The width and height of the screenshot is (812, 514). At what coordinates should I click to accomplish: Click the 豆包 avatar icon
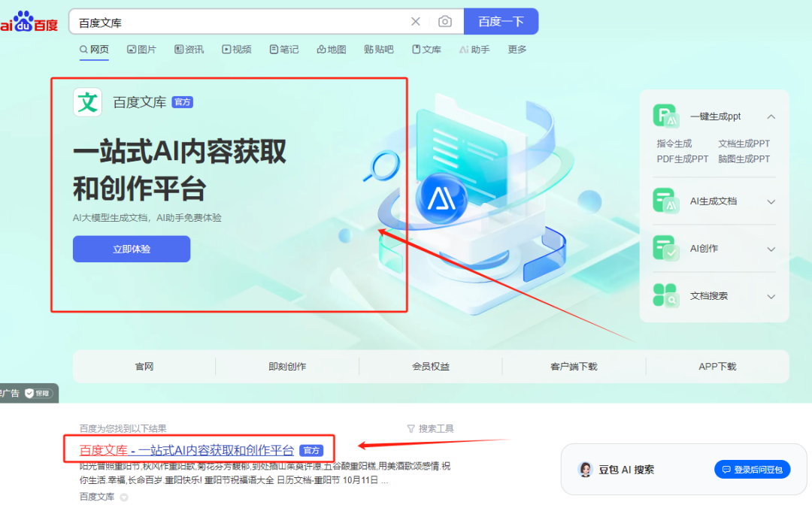[585, 470]
